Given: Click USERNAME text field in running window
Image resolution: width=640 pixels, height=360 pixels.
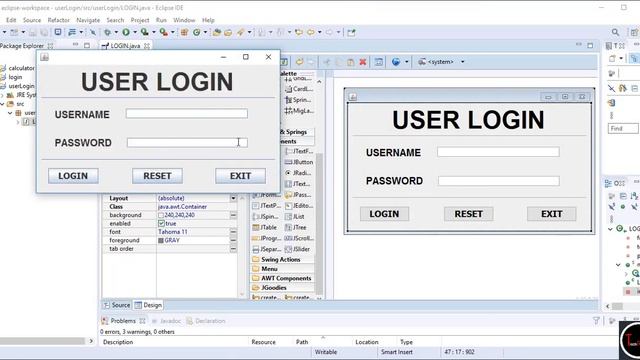Looking at the screenshot, I should [187, 113].
